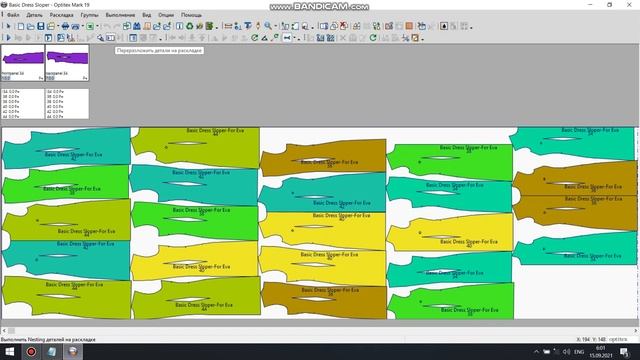Viewport: 640px width, 360px height.
Task: Click the blue play arrow in second toolbar
Action: (9, 38)
